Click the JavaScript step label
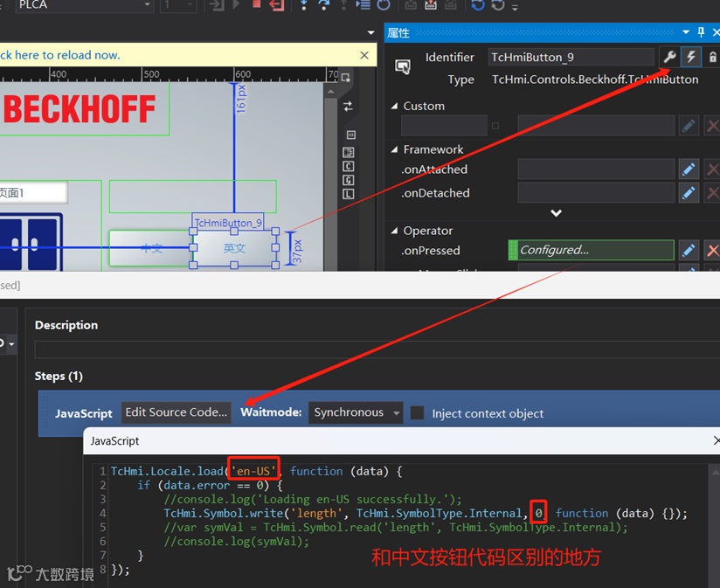Viewport: 720px width, 588px height. 84,413
